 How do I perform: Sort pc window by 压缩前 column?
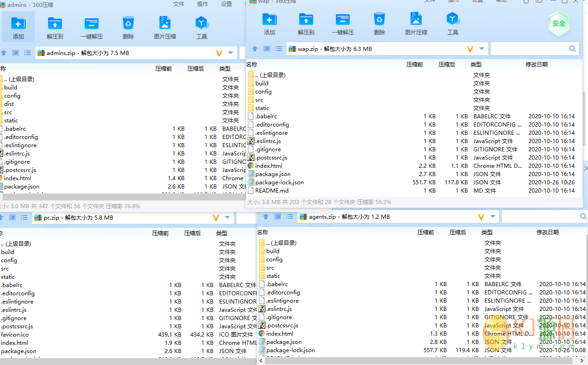[160, 233]
